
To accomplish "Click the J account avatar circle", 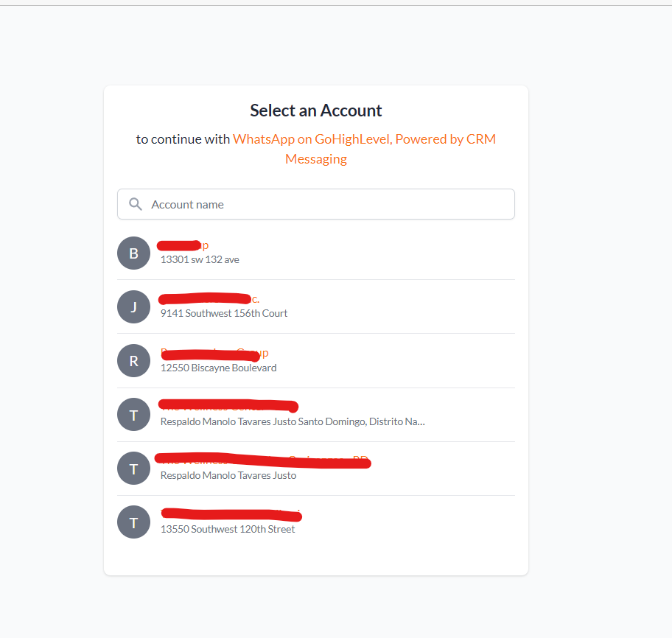I will coord(133,306).
